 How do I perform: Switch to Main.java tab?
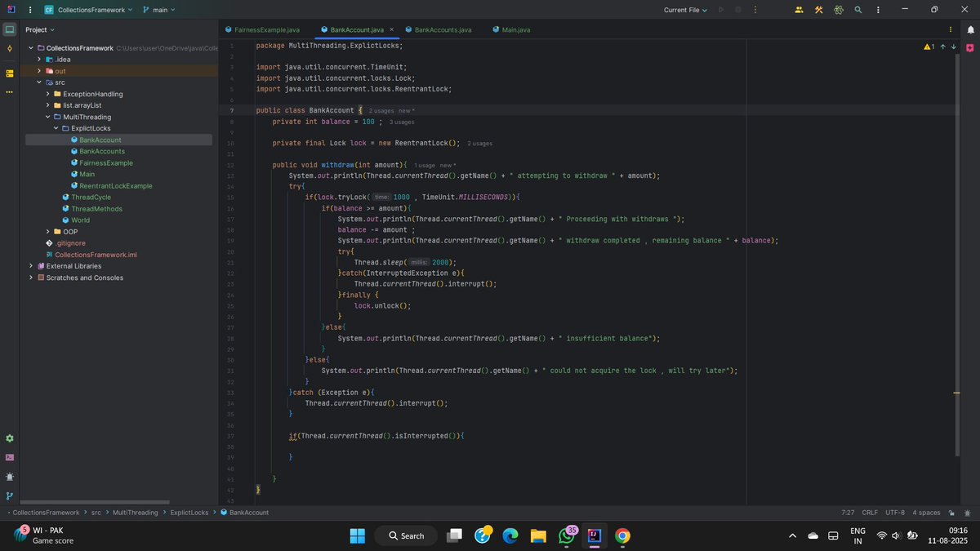(512, 29)
